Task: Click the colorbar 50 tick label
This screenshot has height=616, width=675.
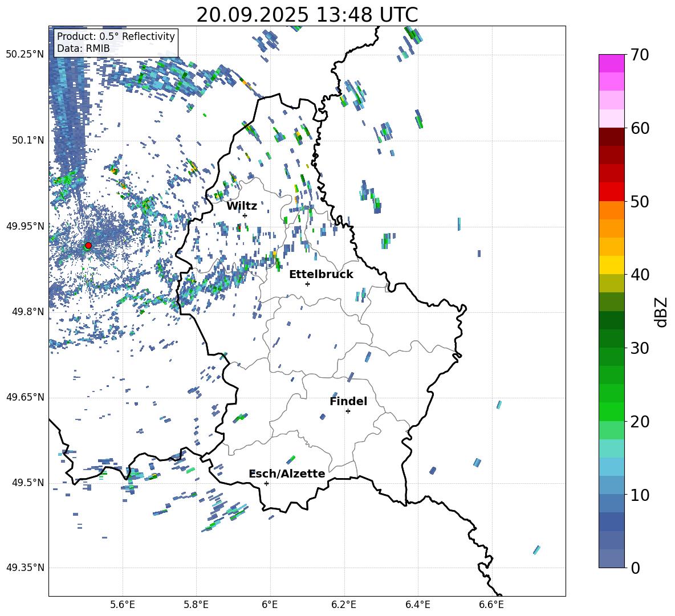Action: tap(640, 201)
